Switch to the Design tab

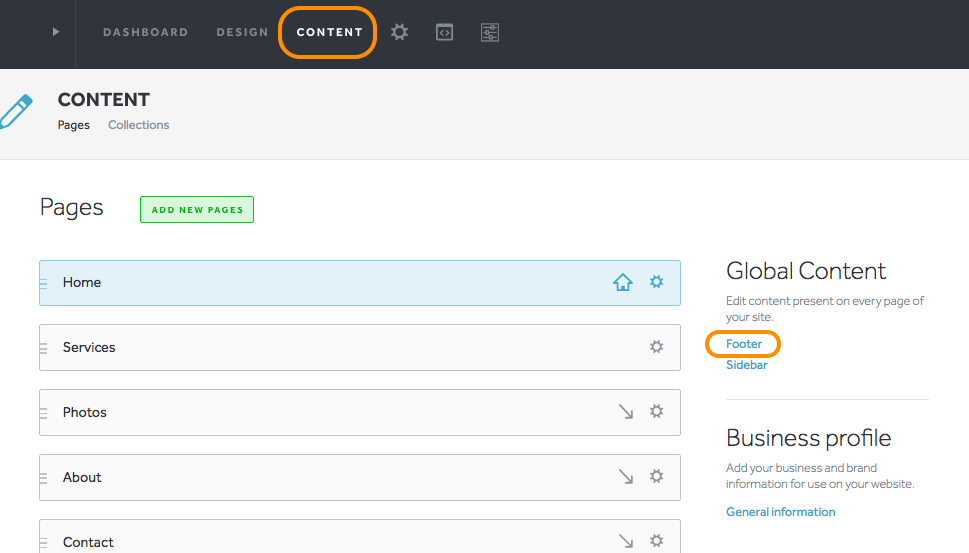click(242, 32)
